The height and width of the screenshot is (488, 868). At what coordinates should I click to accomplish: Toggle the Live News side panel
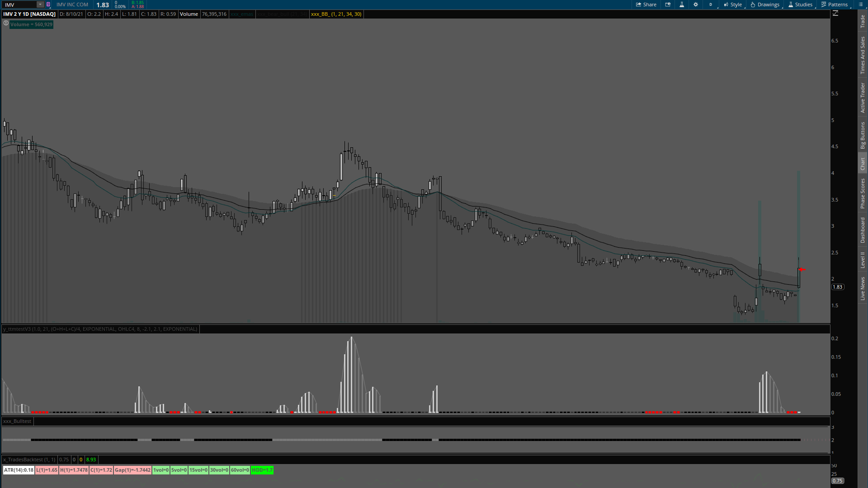863,288
